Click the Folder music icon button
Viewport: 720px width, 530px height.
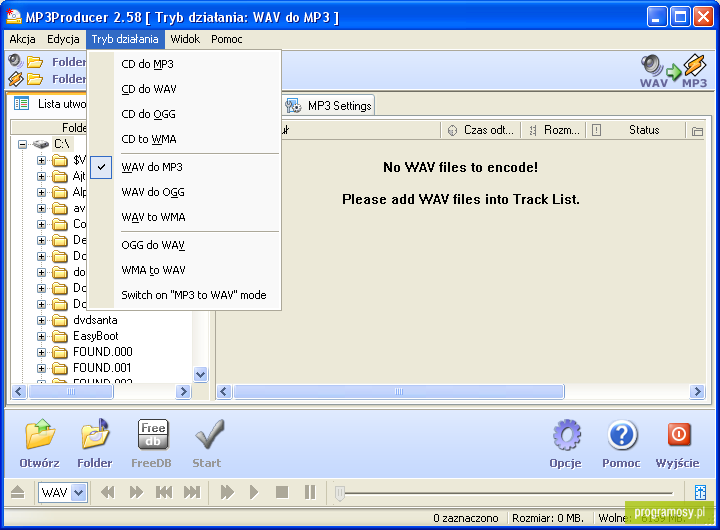point(95,434)
